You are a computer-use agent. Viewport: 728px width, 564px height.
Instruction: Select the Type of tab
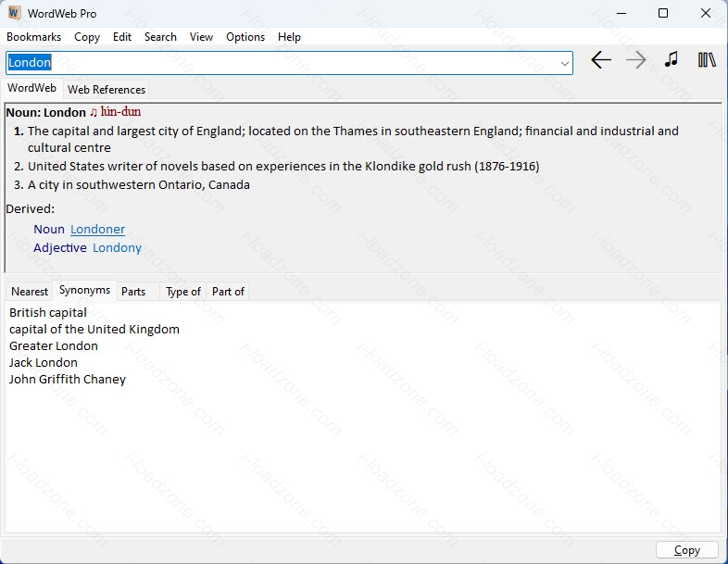(183, 292)
